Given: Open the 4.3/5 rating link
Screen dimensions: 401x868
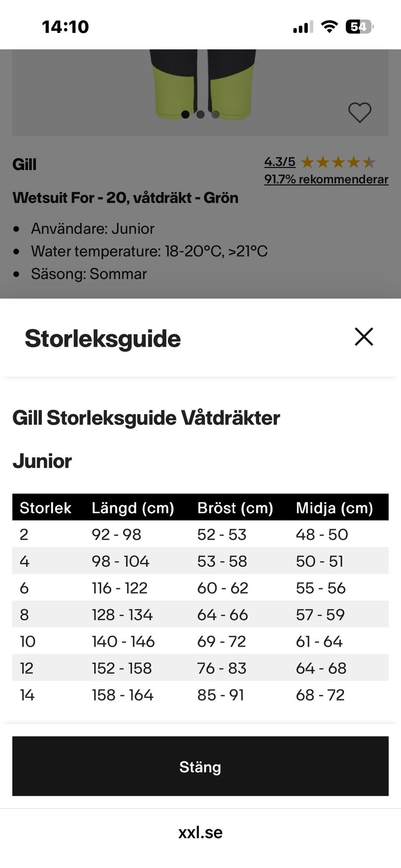Looking at the screenshot, I should pos(280,162).
